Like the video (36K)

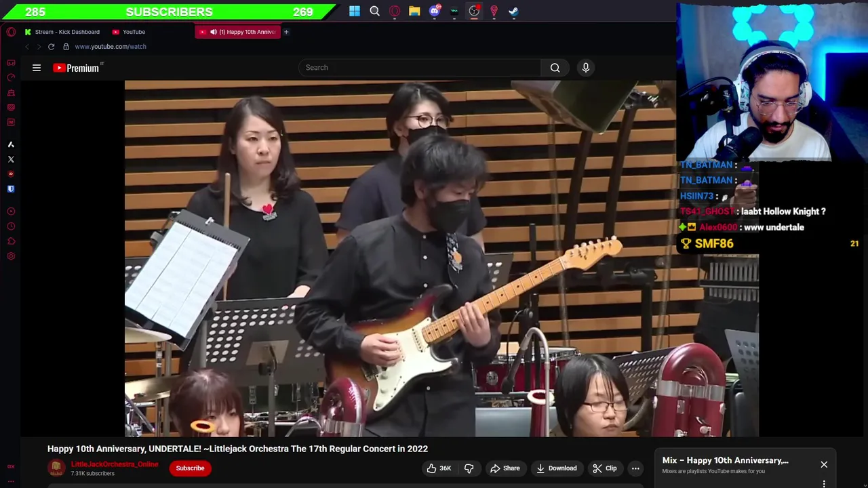click(439, 468)
